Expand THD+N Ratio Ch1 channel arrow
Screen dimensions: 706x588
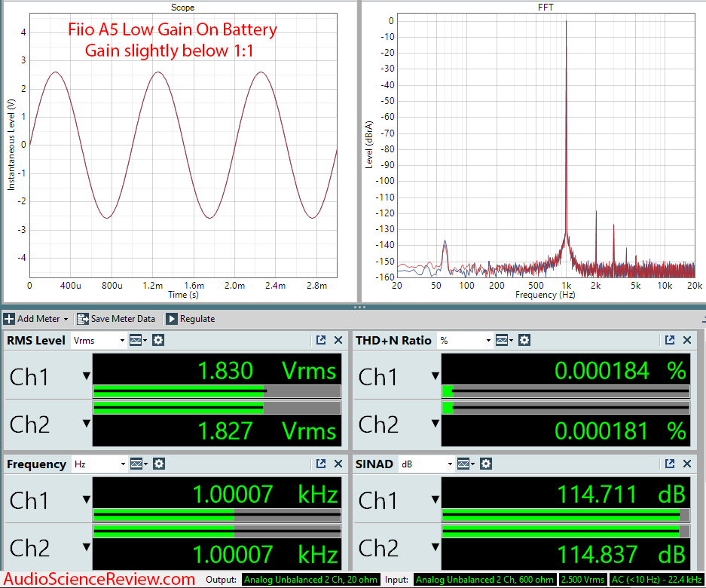tap(436, 375)
